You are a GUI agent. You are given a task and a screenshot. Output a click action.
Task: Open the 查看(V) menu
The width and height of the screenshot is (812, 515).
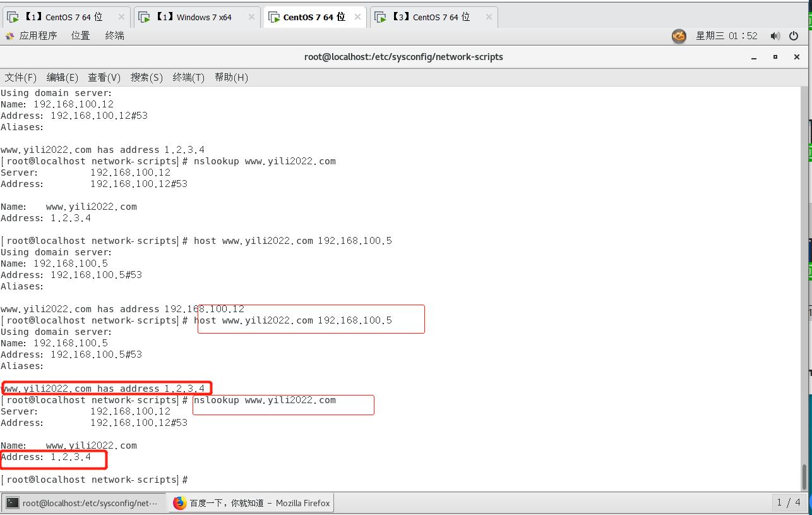tap(104, 77)
